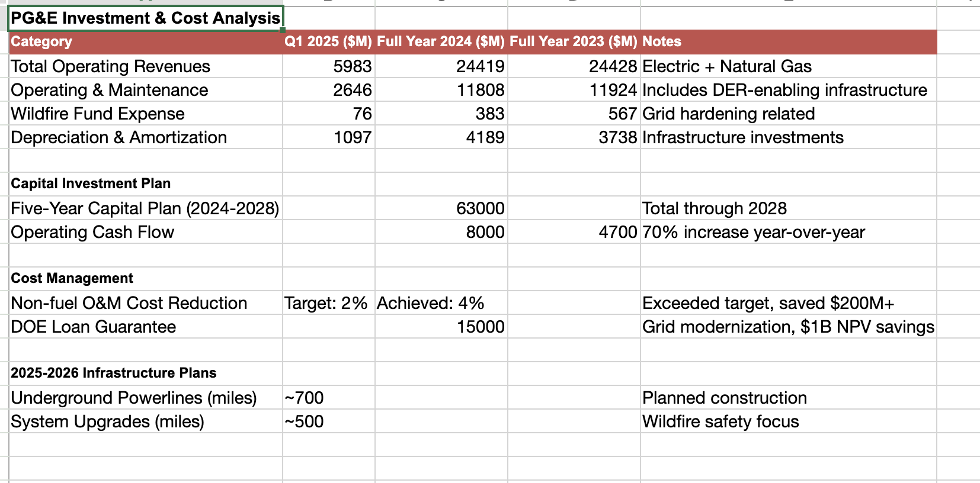This screenshot has width=980, height=483.
Task: Click the 'Infrastructure investments' note
Action: tap(743, 137)
